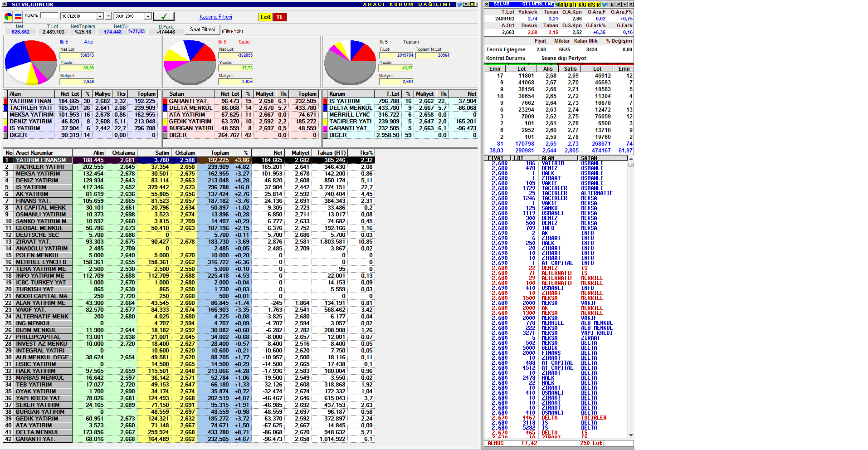Click the Saat Filtresi button

point(202,29)
